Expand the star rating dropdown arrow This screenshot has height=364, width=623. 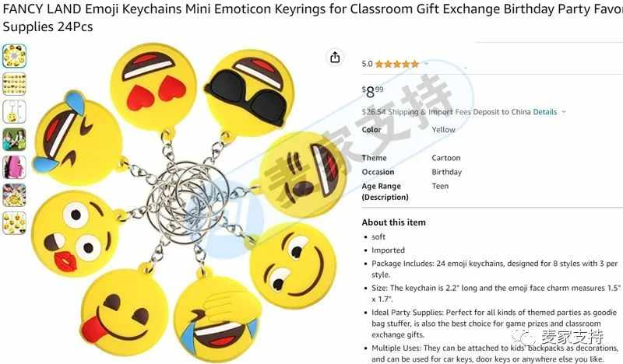pos(427,64)
